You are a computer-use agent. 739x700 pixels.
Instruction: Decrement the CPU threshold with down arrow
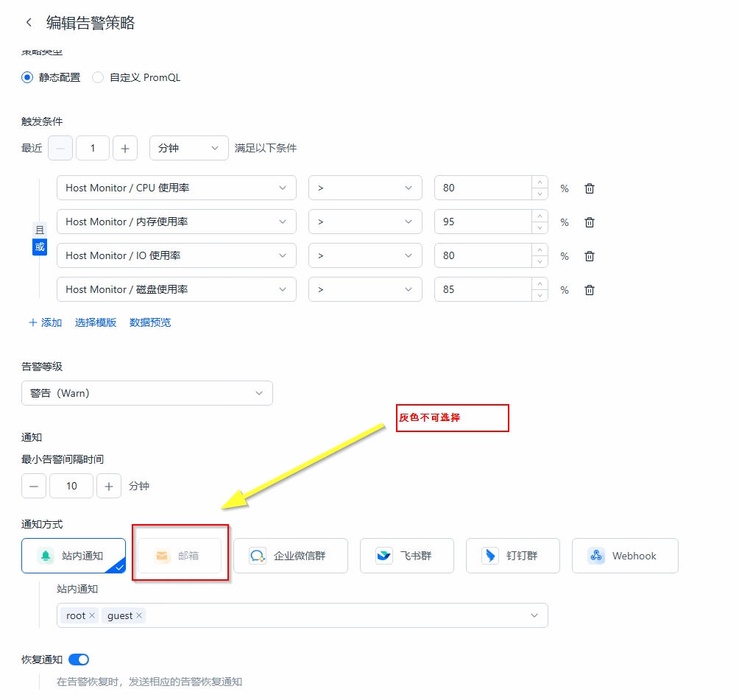tap(540, 194)
